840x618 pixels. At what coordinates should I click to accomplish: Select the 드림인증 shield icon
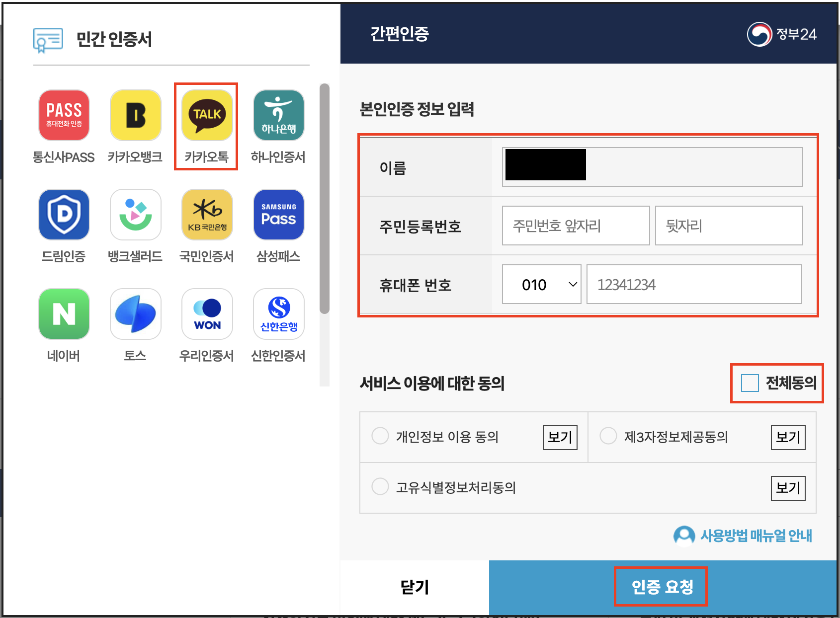click(64, 215)
